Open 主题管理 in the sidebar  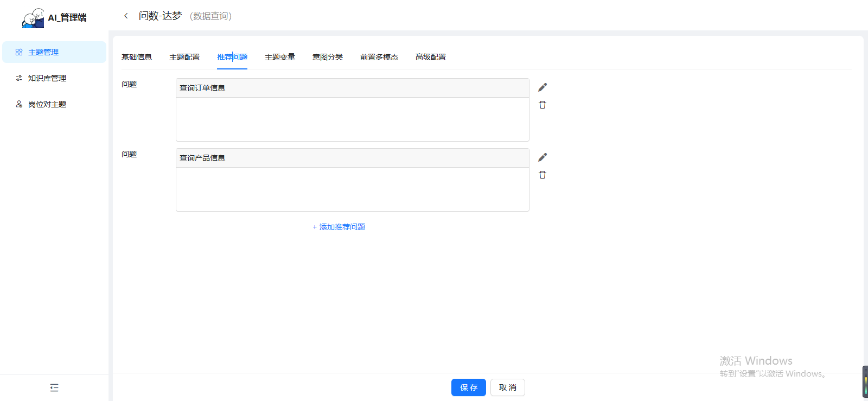coord(43,52)
